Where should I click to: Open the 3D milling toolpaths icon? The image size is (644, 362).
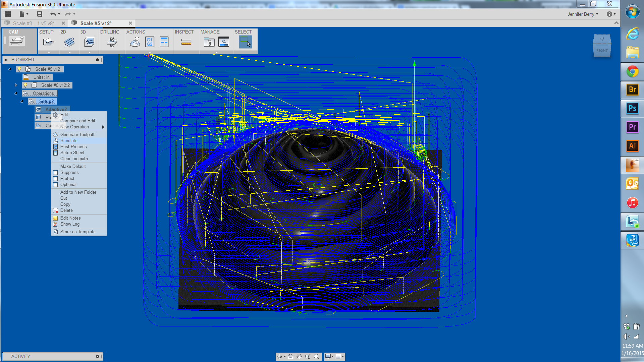(89, 42)
